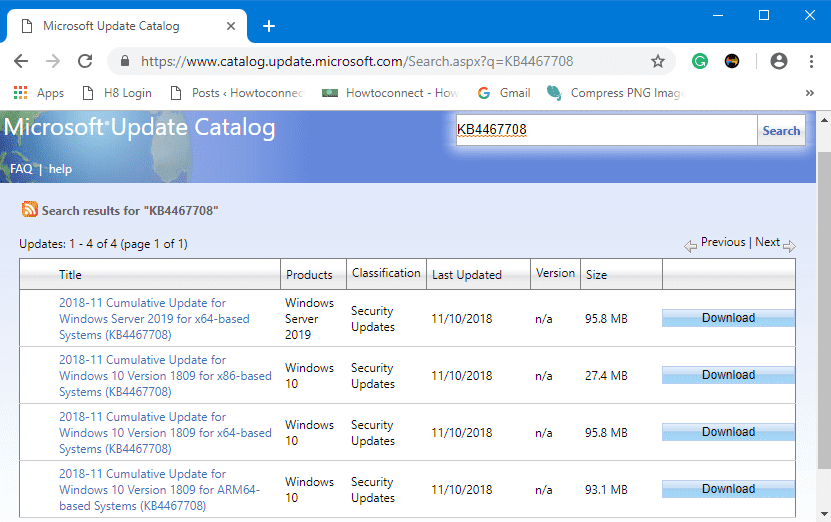Sort by the Last Updated column header
This screenshot has height=522, width=831.
click(466, 275)
